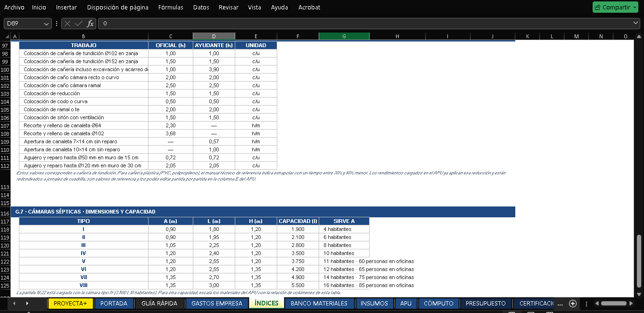Viewport: 644px width, 313px height.
Task: Click the horizontal scrollbar left arrow
Action: coord(596,304)
